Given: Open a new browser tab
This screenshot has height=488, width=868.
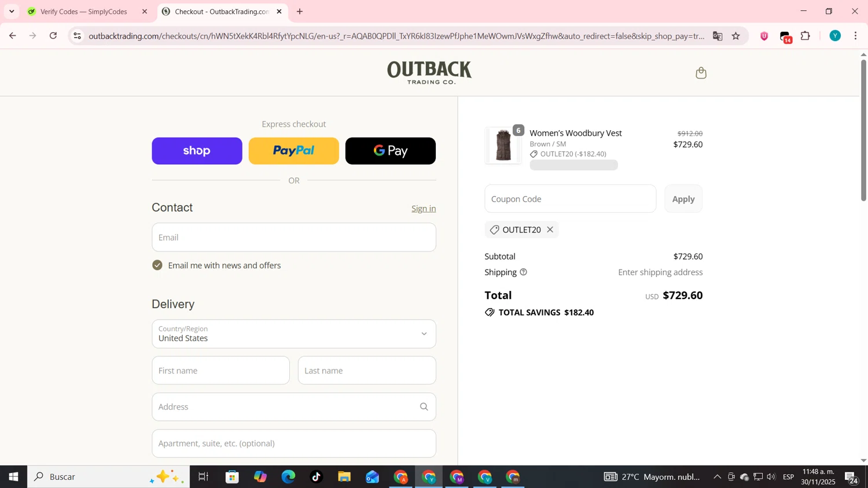Looking at the screenshot, I should pos(300,12).
